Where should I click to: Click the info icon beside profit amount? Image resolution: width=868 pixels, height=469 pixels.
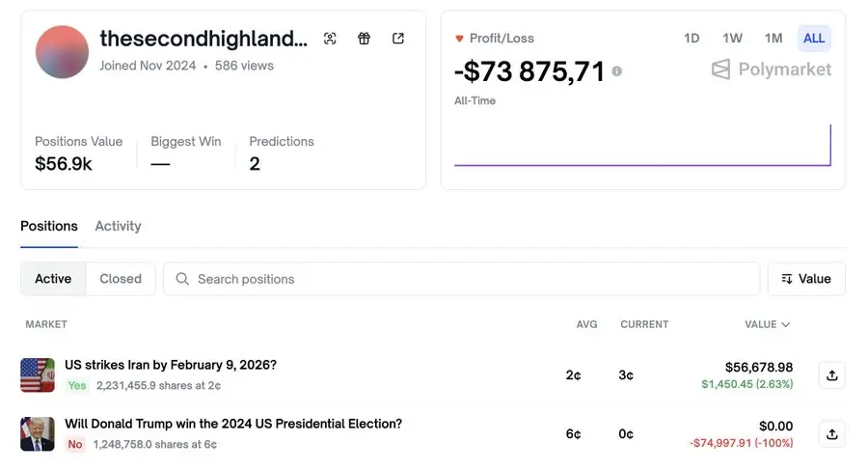(x=616, y=71)
